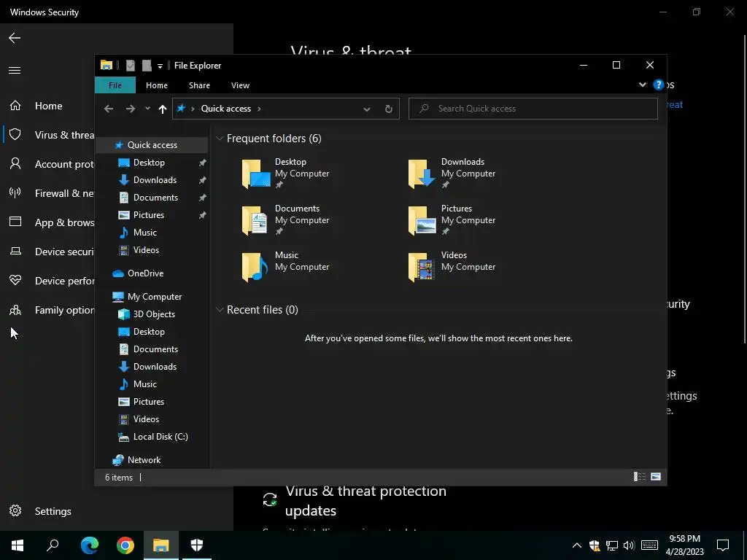This screenshot has width=747, height=560.
Task: Select Documents folder icon in Frequent folders
Action: pyautogui.click(x=255, y=220)
